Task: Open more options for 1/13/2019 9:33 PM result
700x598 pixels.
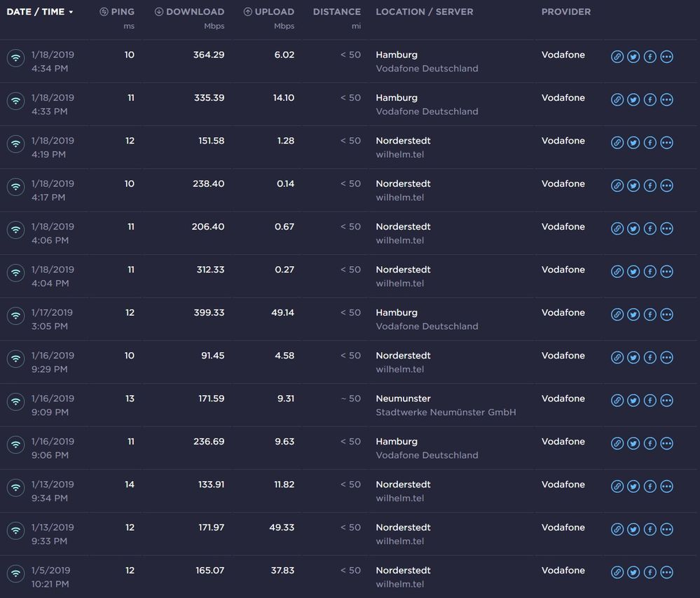Action: click(x=666, y=529)
